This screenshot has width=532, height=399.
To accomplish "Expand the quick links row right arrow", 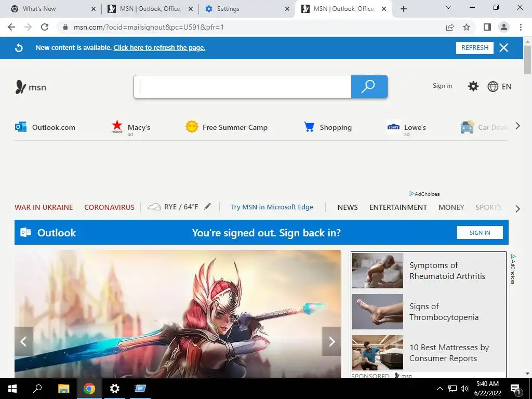I will 518,126.
